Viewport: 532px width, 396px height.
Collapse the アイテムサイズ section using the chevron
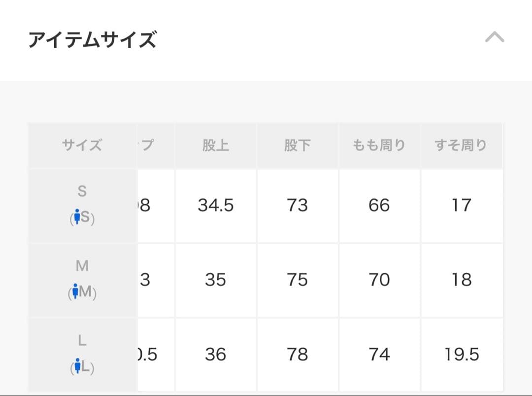point(494,36)
